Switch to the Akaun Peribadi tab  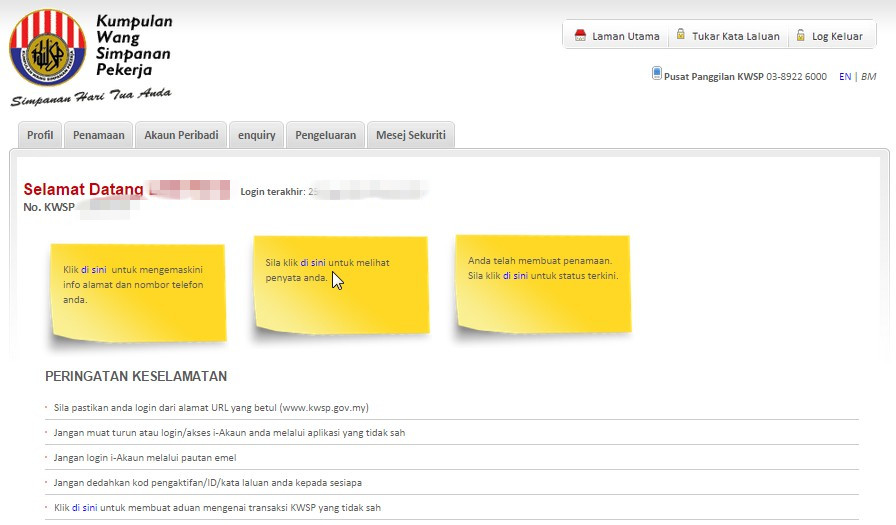pos(181,135)
